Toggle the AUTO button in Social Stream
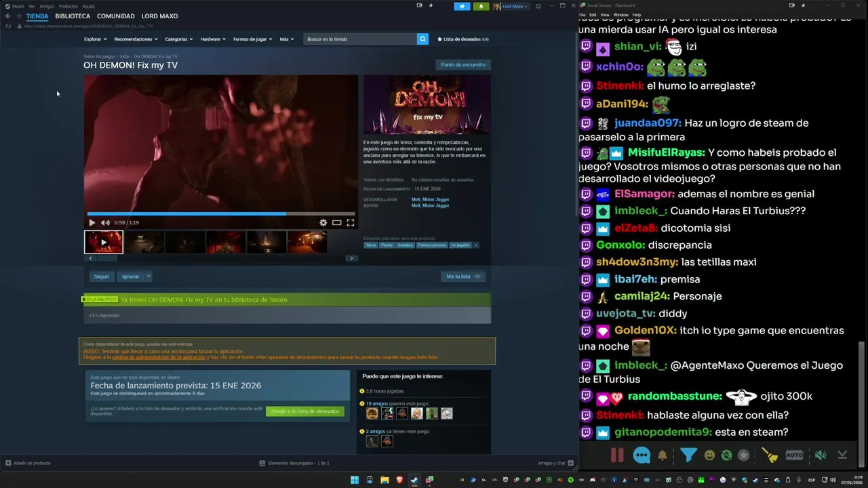 [794, 455]
